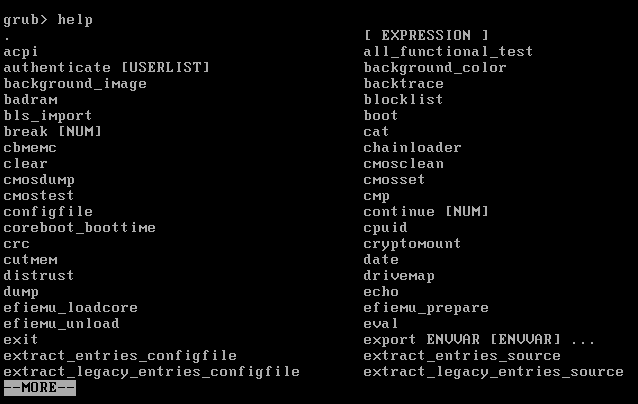Click the [ EXPRESSION ] entry
The height and width of the screenshot is (404, 638).
(426, 35)
